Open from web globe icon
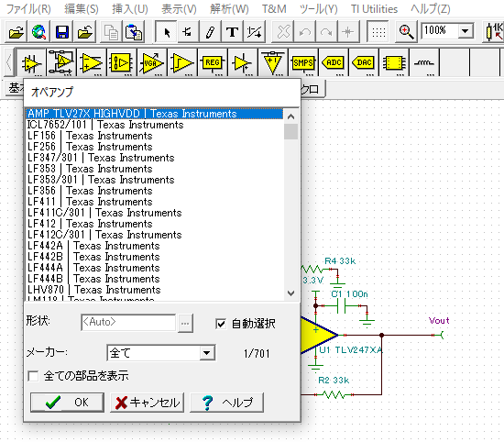 coord(38,32)
